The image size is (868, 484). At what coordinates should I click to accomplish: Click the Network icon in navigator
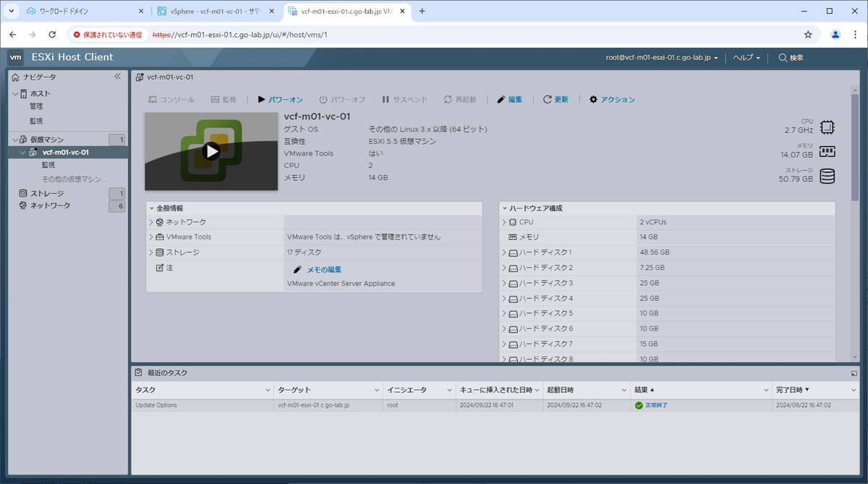coord(23,205)
